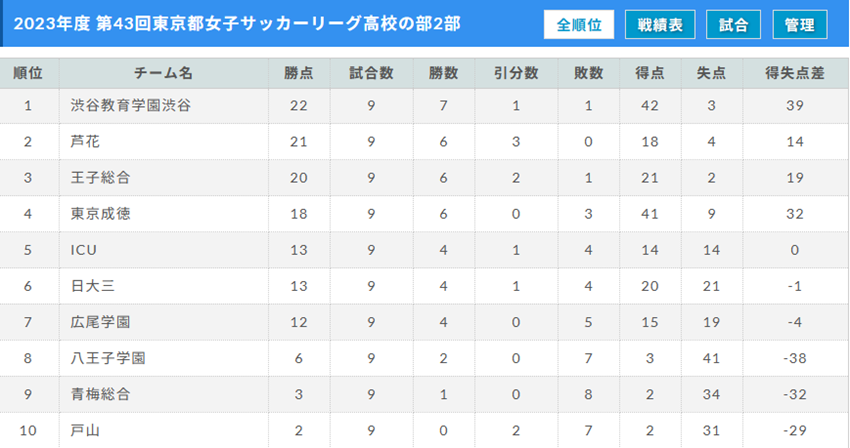This screenshot has height=448, width=850.
Task: Select team 八王子学園
Action: click(108, 358)
